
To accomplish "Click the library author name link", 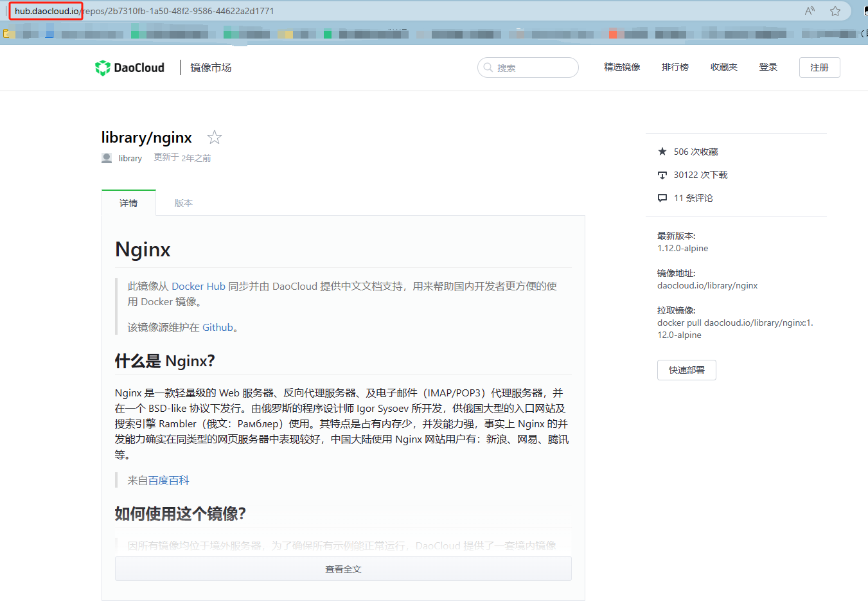I will pos(130,158).
